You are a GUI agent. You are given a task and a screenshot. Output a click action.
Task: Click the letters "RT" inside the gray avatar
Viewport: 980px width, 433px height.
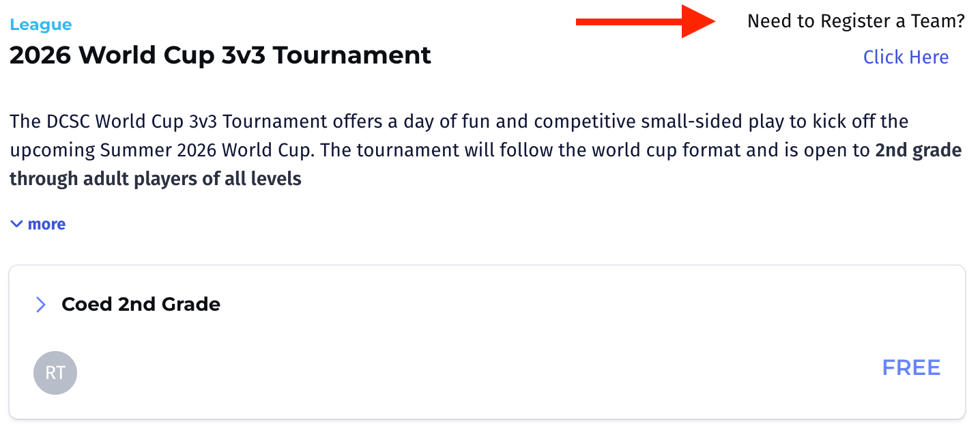(x=55, y=373)
